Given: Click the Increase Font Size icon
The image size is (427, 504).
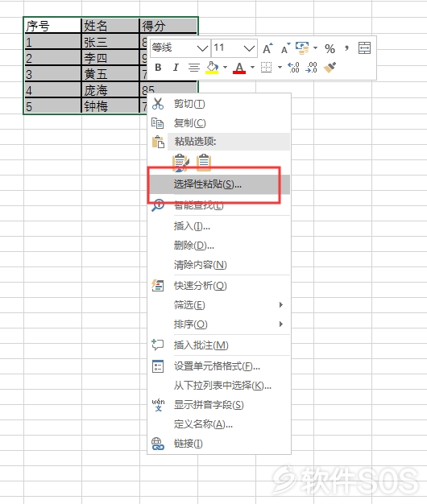Looking at the screenshot, I should point(267,48).
